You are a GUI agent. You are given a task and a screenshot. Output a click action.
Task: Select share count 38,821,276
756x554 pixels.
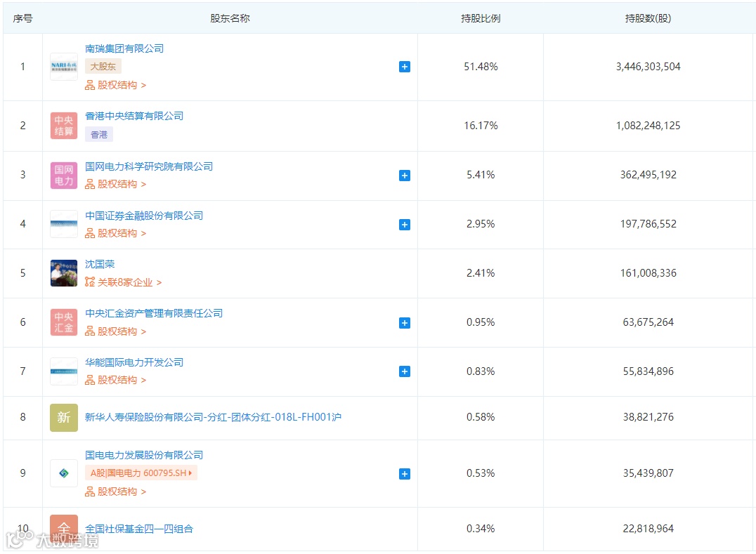click(x=648, y=417)
